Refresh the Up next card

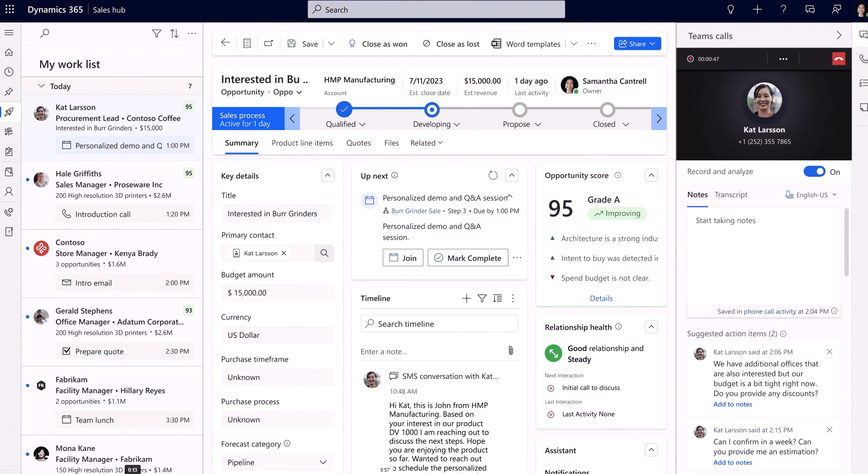click(x=493, y=175)
